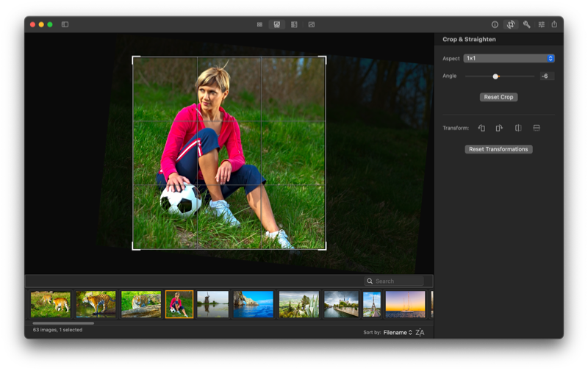Screen dimensions: 588x371
Task: Click Reset Transformations button
Action: pos(498,149)
